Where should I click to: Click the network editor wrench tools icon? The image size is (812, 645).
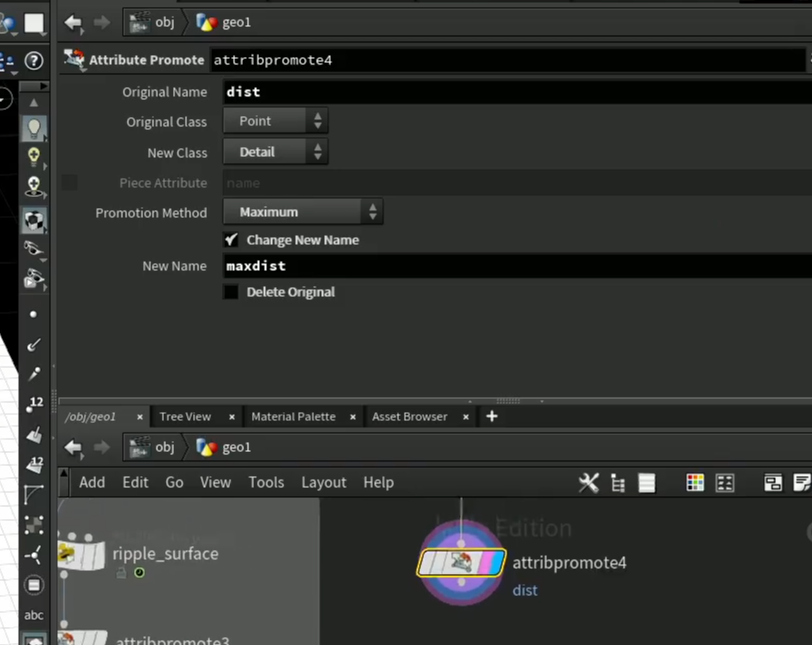click(588, 483)
